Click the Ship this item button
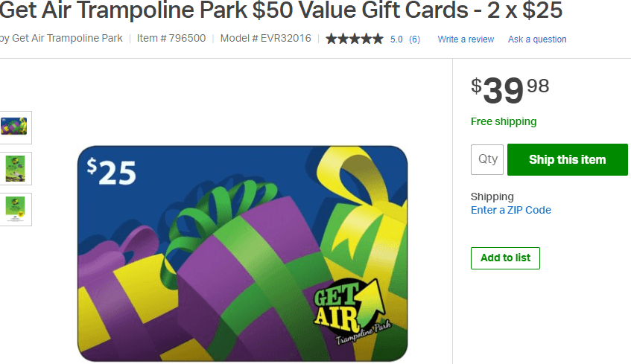 point(568,160)
